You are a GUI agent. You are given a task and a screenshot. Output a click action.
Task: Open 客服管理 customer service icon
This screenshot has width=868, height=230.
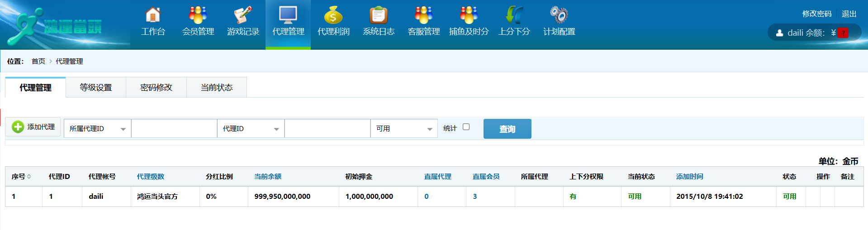pyautogui.click(x=424, y=16)
